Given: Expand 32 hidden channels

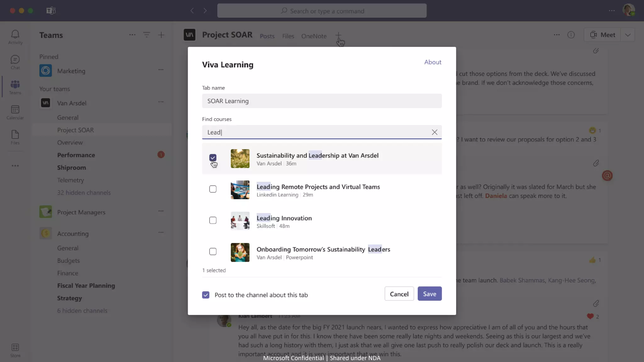Looking at the screenshot, I should coord(84,193).
